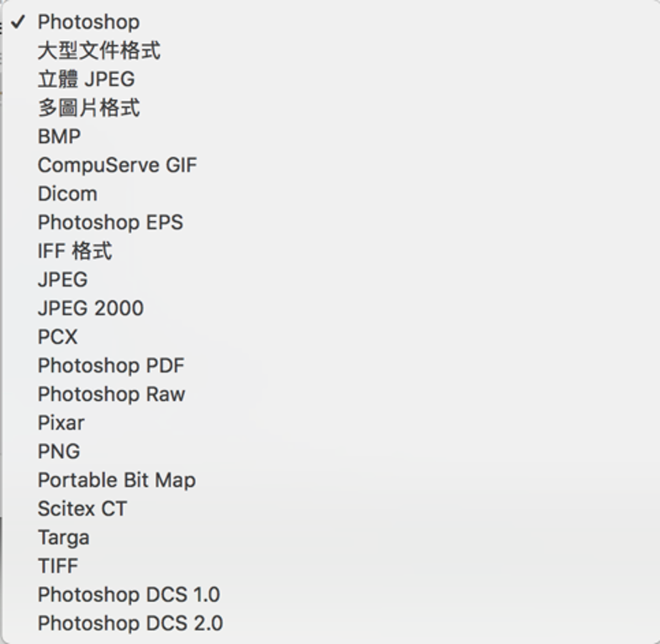
Task: Select JPEG 2000 format
Action: pyautogui.click(x=331, y=308)
